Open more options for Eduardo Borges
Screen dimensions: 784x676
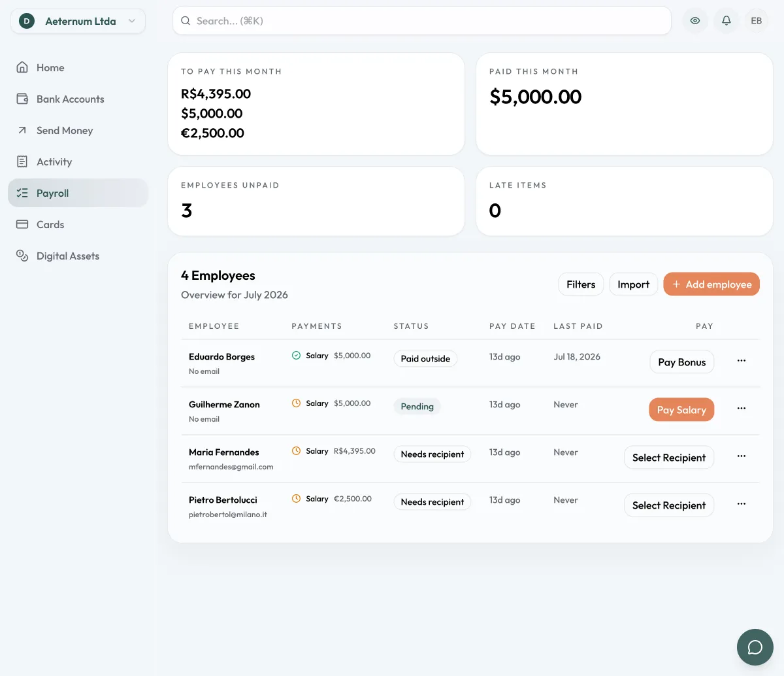[x=742, y=361]
